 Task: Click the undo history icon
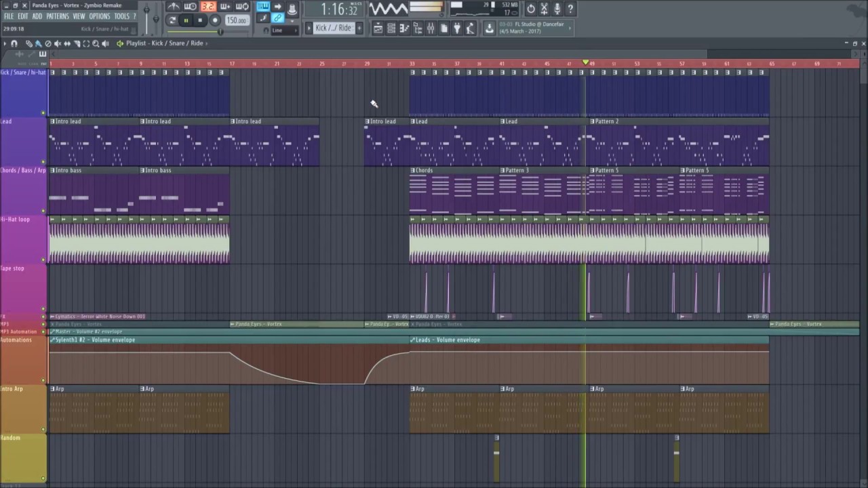pyautogui.click(x=531, y=9)
